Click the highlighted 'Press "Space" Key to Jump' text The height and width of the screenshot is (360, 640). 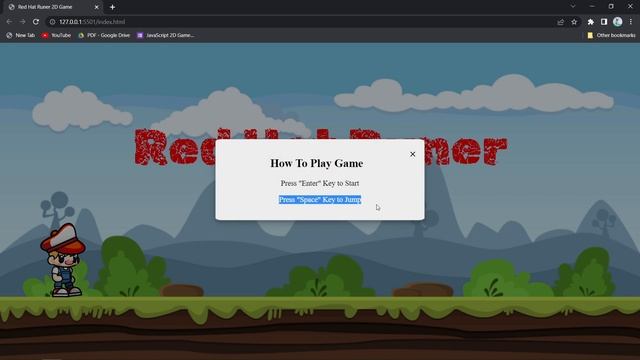[320, 200]
